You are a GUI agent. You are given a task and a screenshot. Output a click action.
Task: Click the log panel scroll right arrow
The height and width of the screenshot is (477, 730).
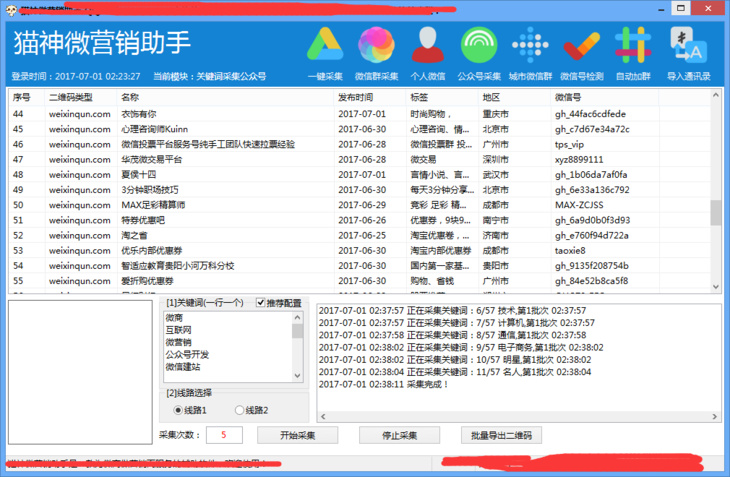click(715, 417)
